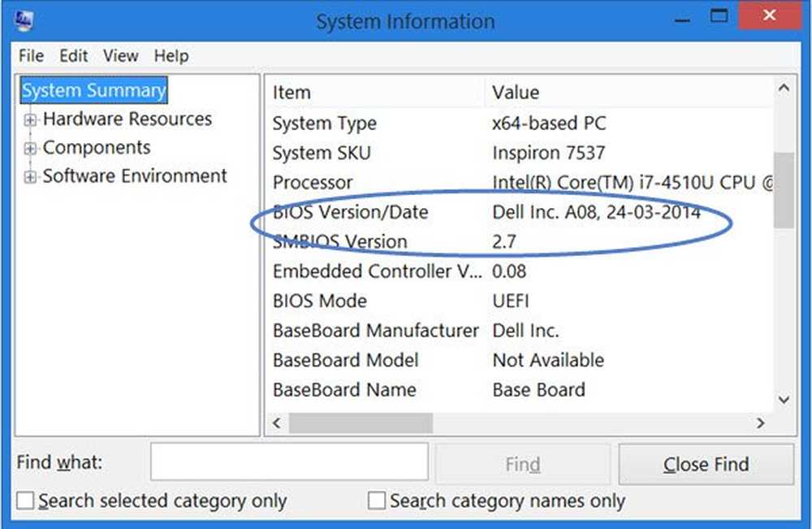The image size is (812, 529).
Task: Select System Summary in the tree
Action: coord(94,90)
